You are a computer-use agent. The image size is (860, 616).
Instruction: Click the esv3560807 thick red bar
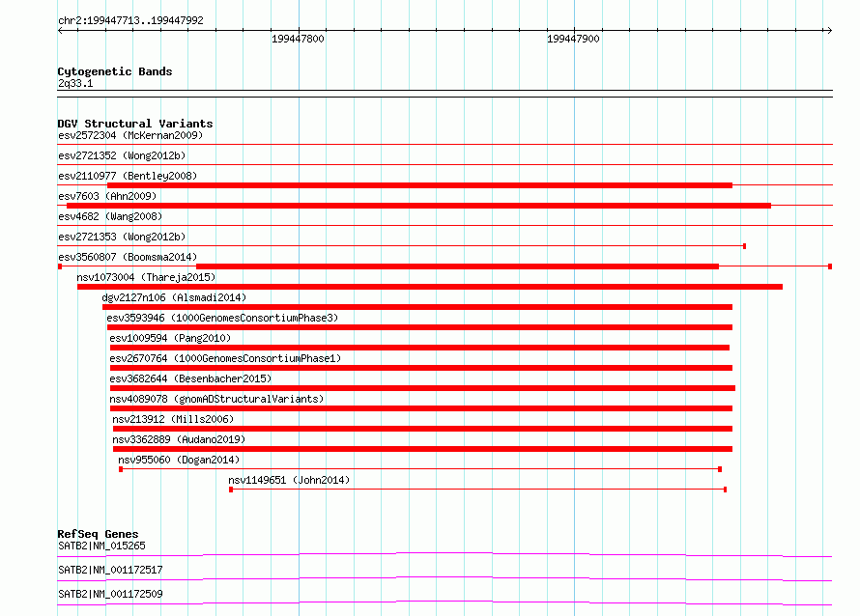[457, 266]
